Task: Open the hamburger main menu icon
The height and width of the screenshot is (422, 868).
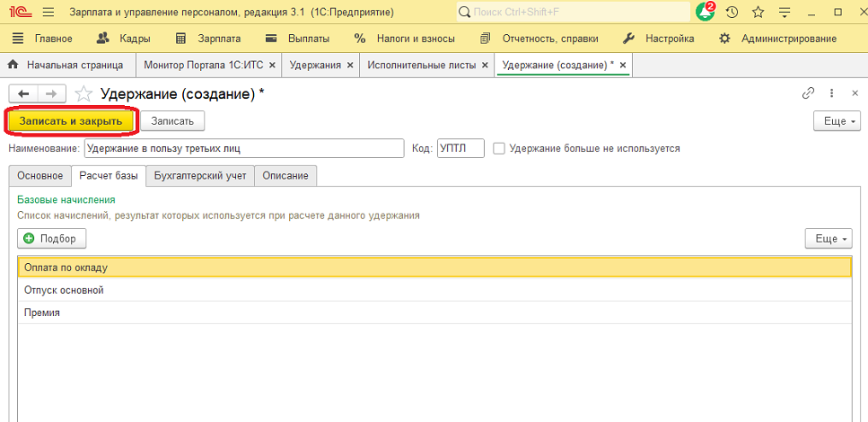Action: point(48,12)
